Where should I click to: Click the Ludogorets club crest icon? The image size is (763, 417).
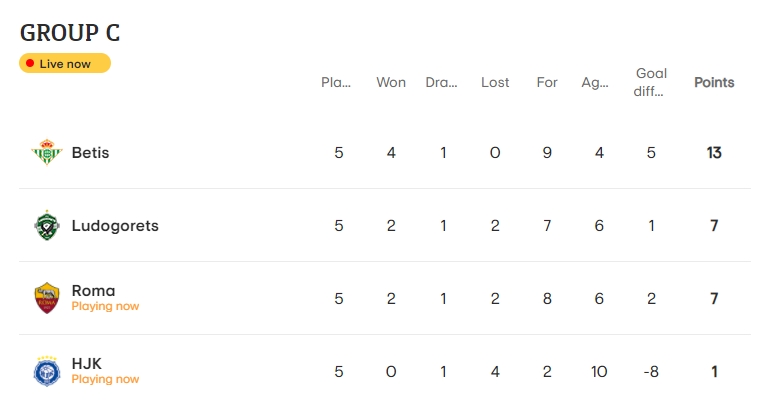tap(47, 225)
